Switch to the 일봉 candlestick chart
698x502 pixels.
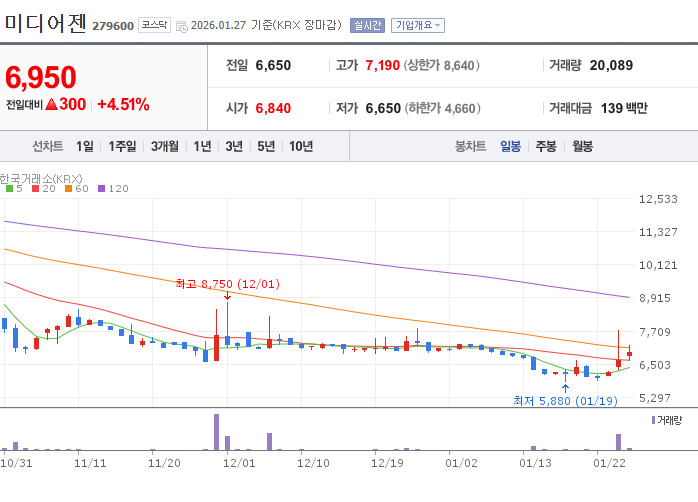tap(511, 146)
